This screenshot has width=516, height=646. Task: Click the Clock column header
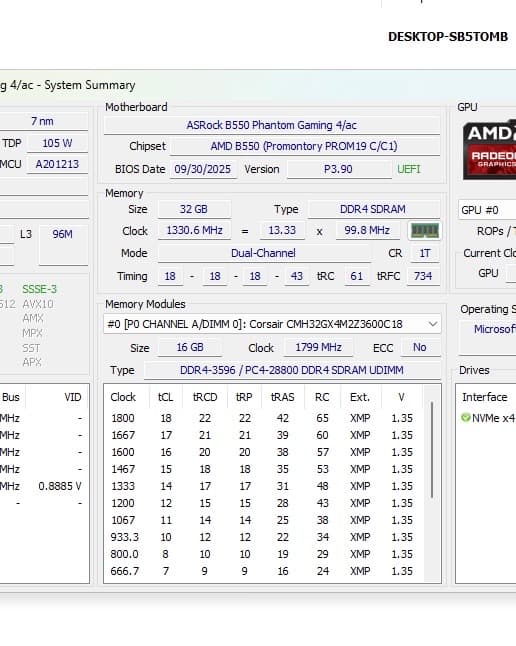pos(123,397)
